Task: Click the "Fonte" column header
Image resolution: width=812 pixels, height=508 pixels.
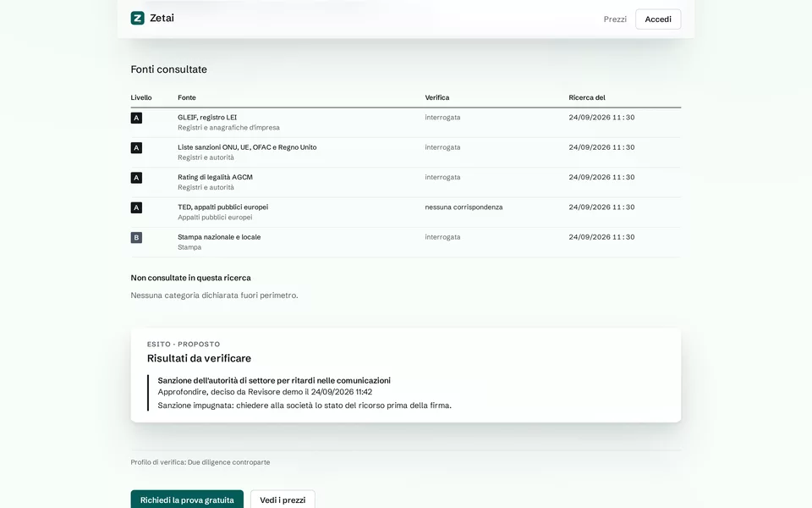Action: coord(186,97)
